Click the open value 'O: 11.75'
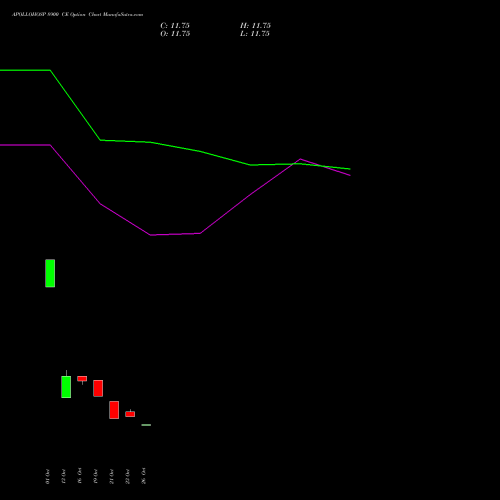The width and height of the screenshot is (500, 500). (x=175, y=34)
